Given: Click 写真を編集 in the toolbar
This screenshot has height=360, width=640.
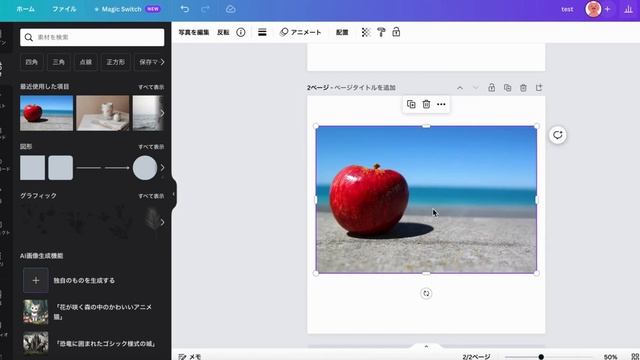Looking at the screenshot, I should (x=194, y=32).
